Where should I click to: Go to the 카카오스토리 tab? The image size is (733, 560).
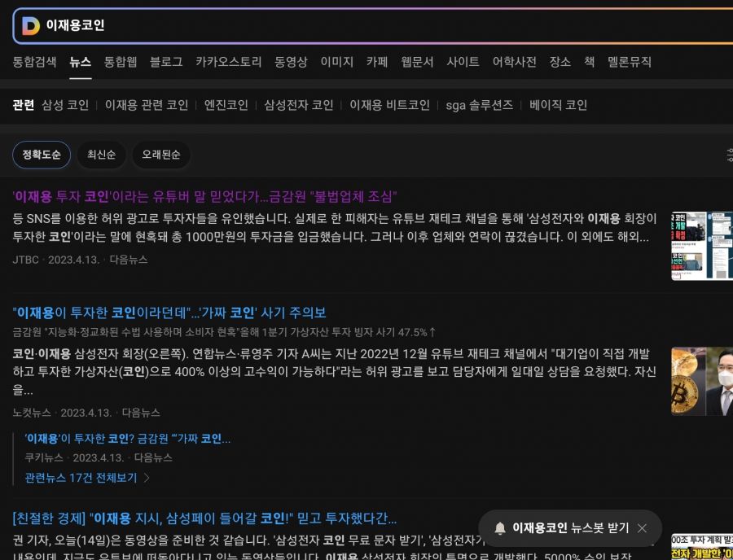point(229,62)
